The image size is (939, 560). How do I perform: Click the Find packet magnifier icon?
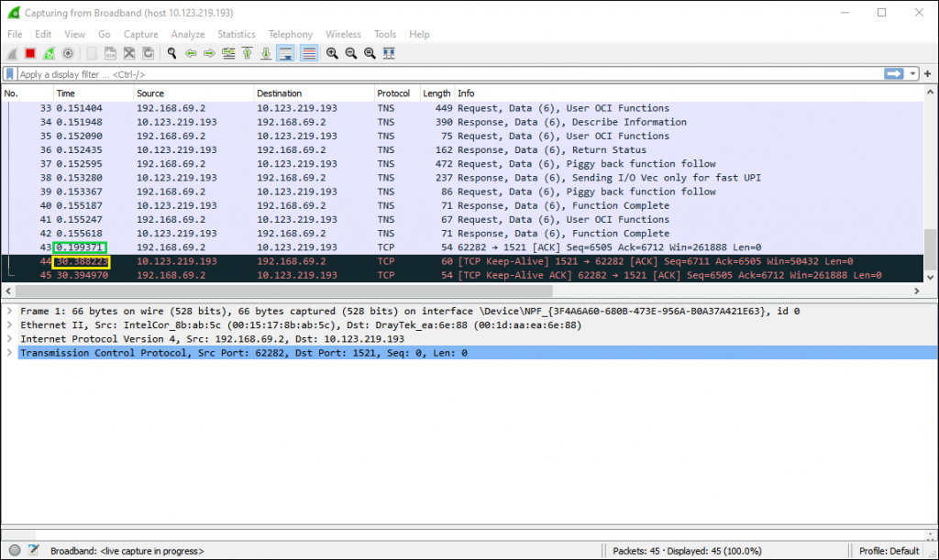171,53
